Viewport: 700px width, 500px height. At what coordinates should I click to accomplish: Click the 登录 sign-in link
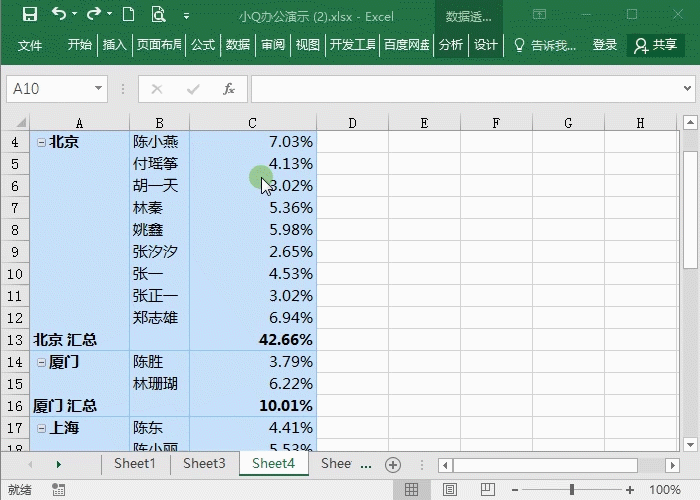(x=604, y=45)
